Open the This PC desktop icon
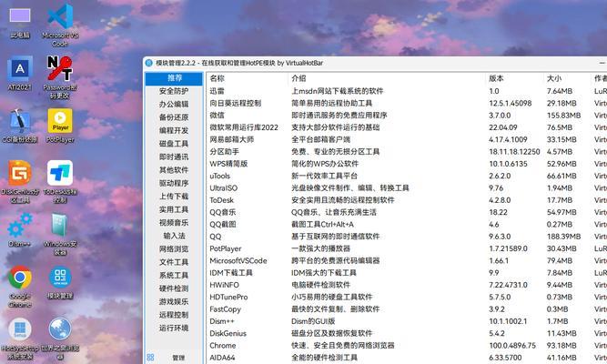 [x=20, y=24]
